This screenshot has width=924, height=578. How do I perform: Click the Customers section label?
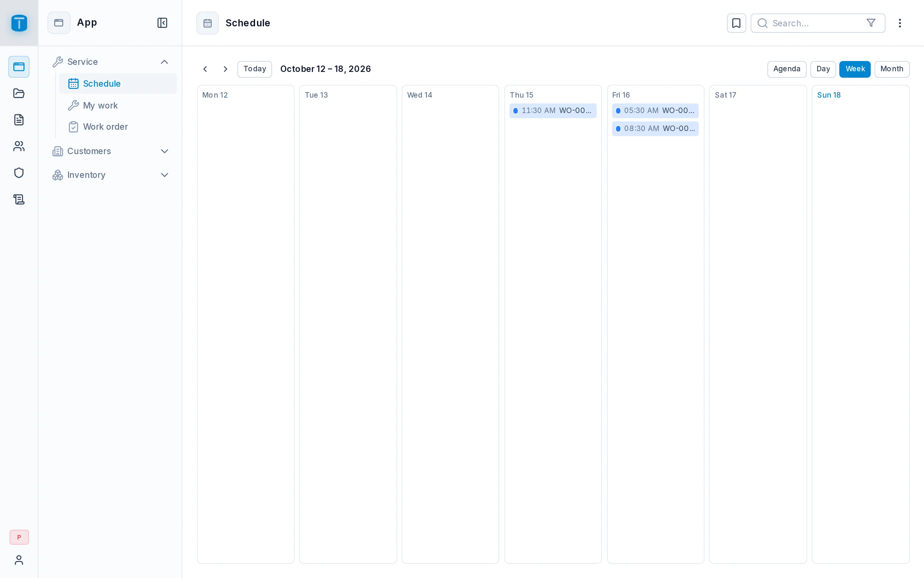(x=89, y=151)
